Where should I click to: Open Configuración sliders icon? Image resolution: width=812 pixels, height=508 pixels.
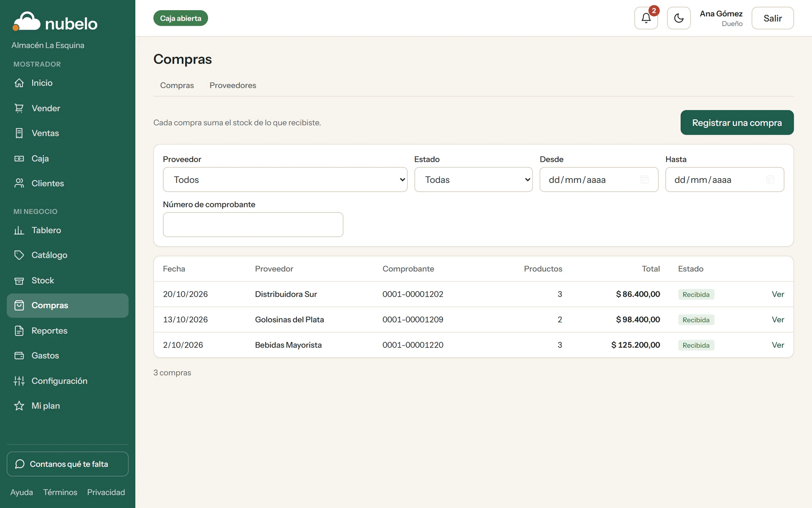coord(19,381)
